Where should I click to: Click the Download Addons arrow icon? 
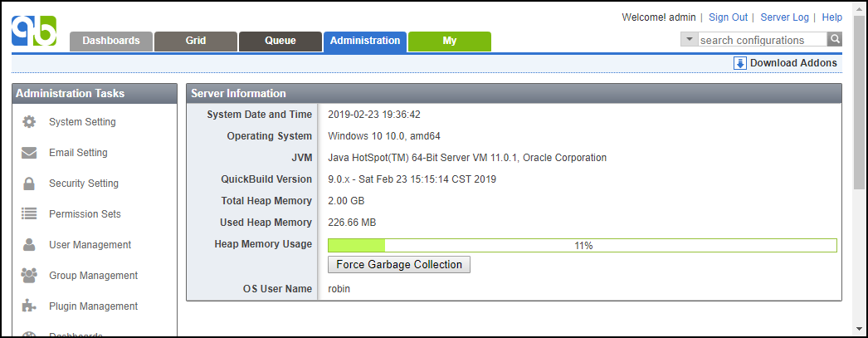[x=740, y=63]
